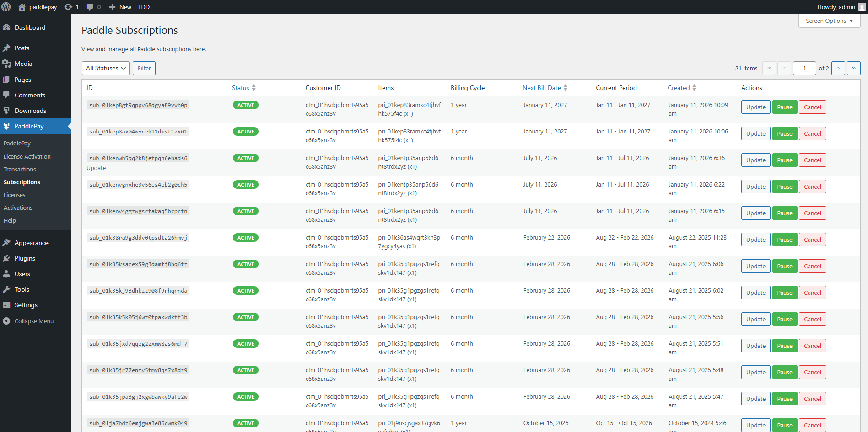
Task: Open the site home icon for paddlepay
Action: pyautogui.click(x=22, y=7)
